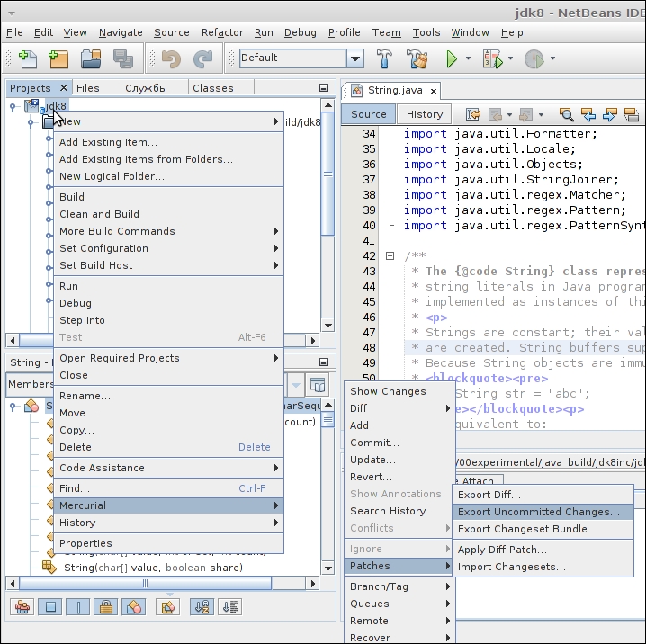Image resolution: width=646 pixels, height=644 pixels.
Task: Open the Refactor menu
Action: [222, 32]
